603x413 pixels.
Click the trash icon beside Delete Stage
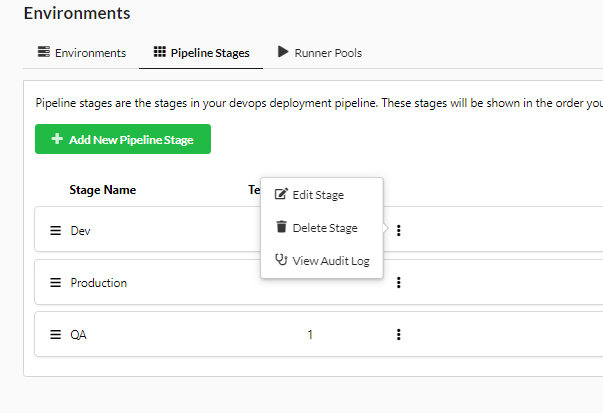pos(281,227)
